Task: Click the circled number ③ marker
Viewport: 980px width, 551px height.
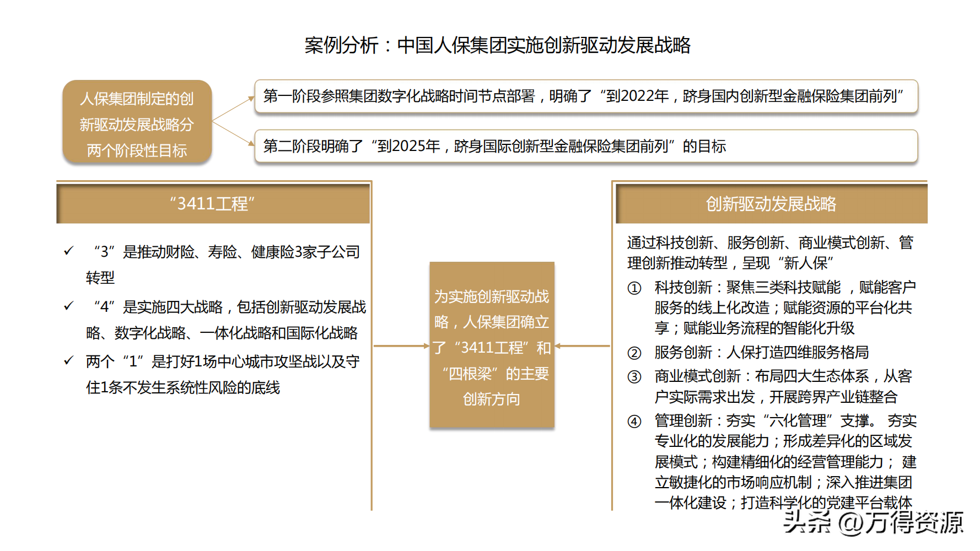Action: pos(634,377)
